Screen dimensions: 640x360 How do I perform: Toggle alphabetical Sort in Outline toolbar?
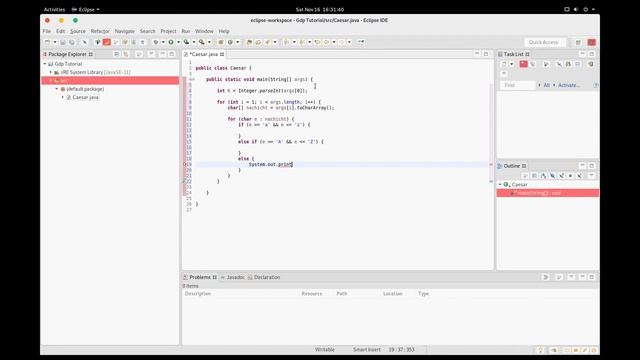pyautogui.click(x=543, y=176)
